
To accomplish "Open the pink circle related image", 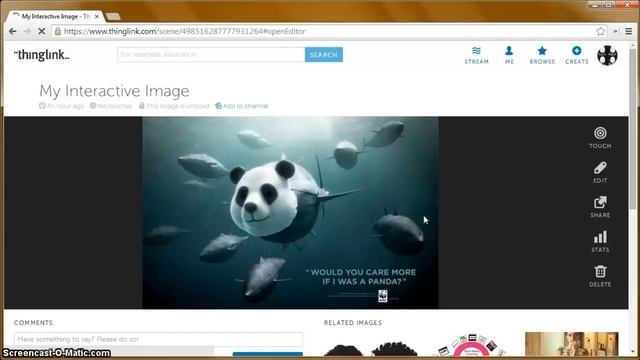I will [x=472, y=345].
